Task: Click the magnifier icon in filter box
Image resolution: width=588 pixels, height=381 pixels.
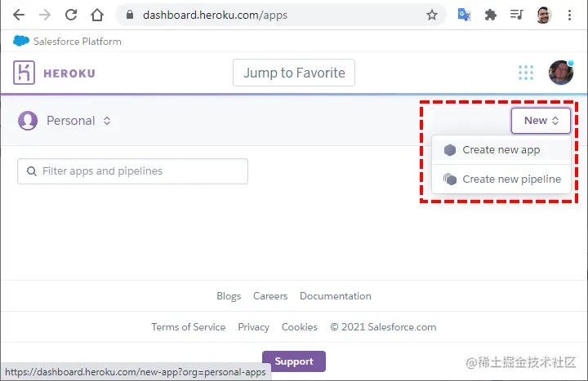Action: [x=32, y=171]
